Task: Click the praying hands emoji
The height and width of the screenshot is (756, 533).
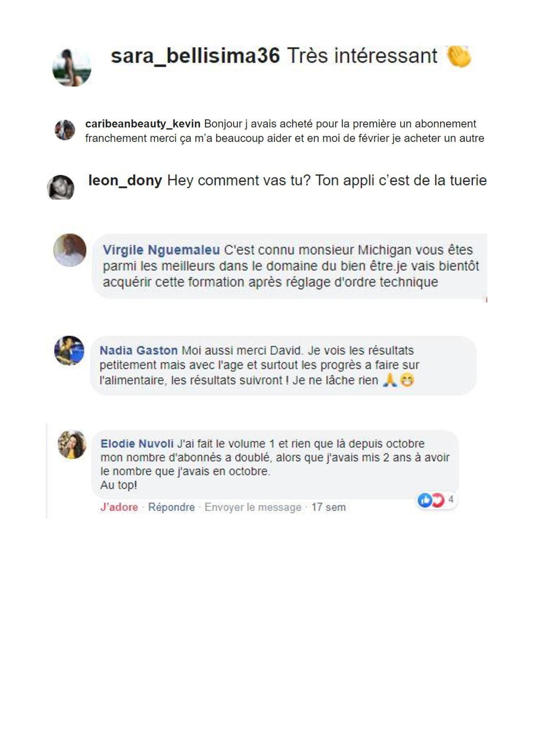Action: (390, 380)
